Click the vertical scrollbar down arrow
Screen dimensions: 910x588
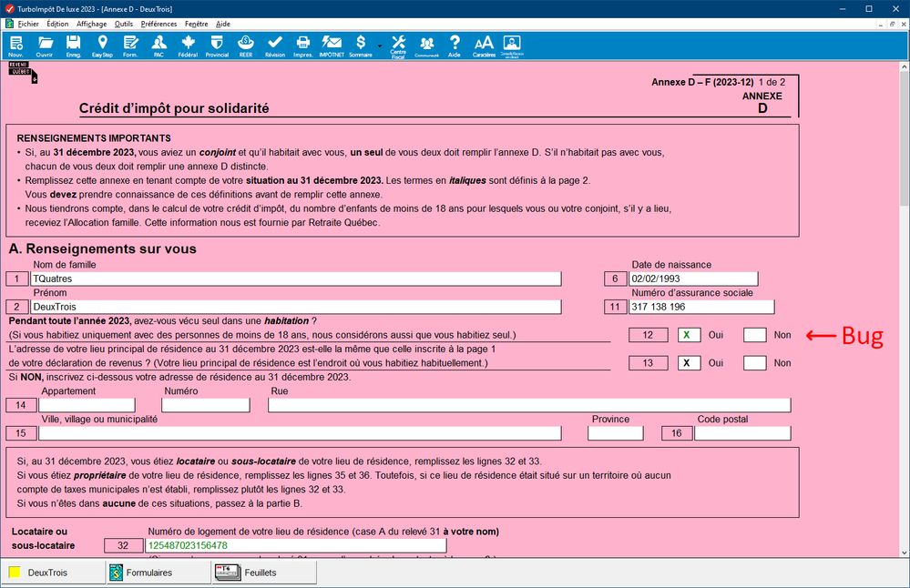tap(905, 553)
